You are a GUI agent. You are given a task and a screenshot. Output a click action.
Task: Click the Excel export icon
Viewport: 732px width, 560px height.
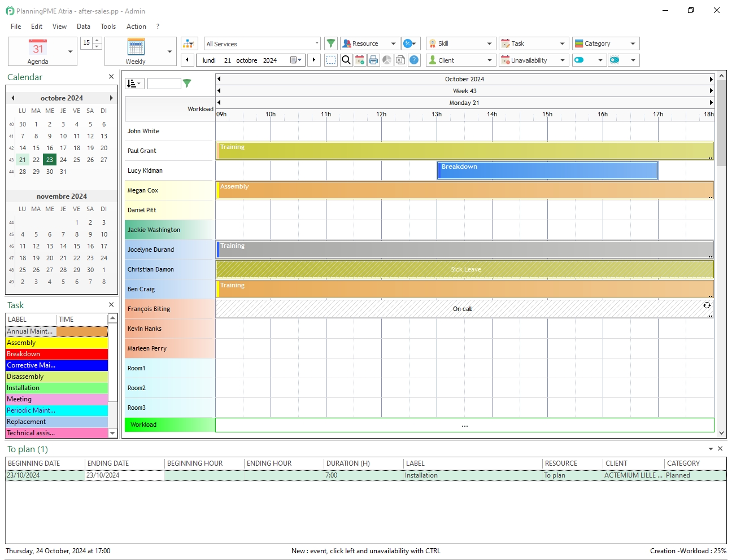pos(400,60)
